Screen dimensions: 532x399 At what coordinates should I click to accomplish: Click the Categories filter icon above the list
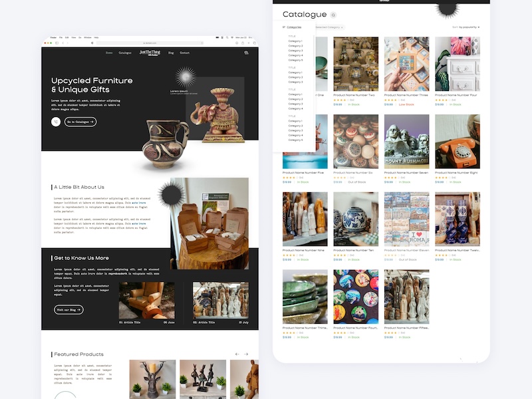coord(285,27)
